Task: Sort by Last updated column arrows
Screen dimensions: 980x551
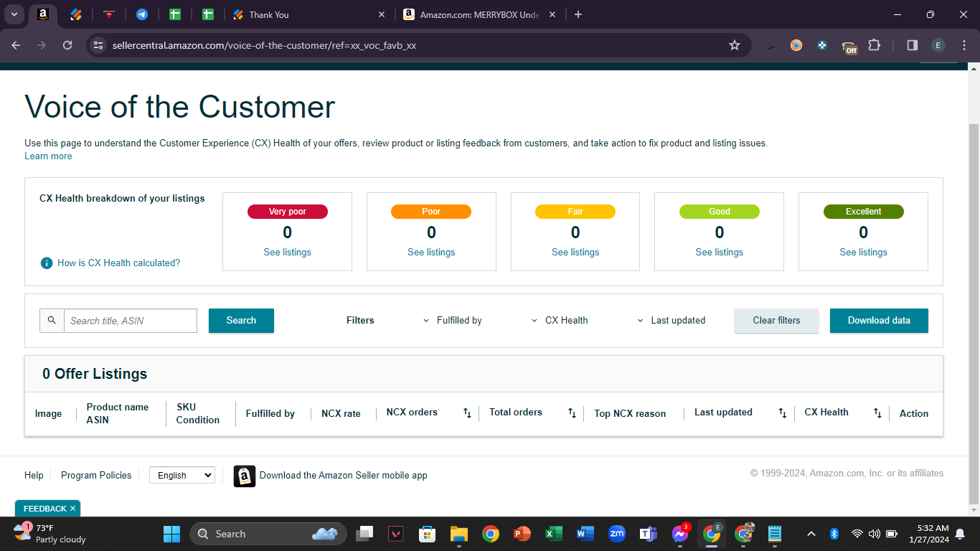Action: pyautogui.click(x=783, y=413)
